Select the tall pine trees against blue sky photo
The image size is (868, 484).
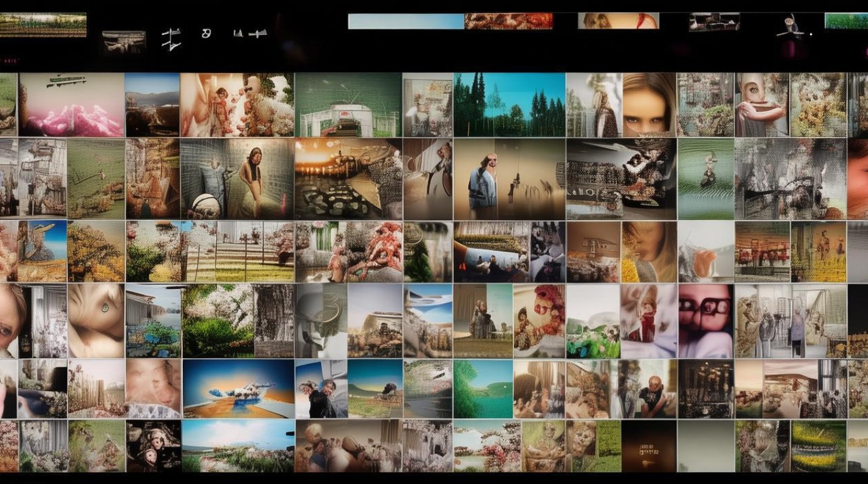(x=509, y=105)
